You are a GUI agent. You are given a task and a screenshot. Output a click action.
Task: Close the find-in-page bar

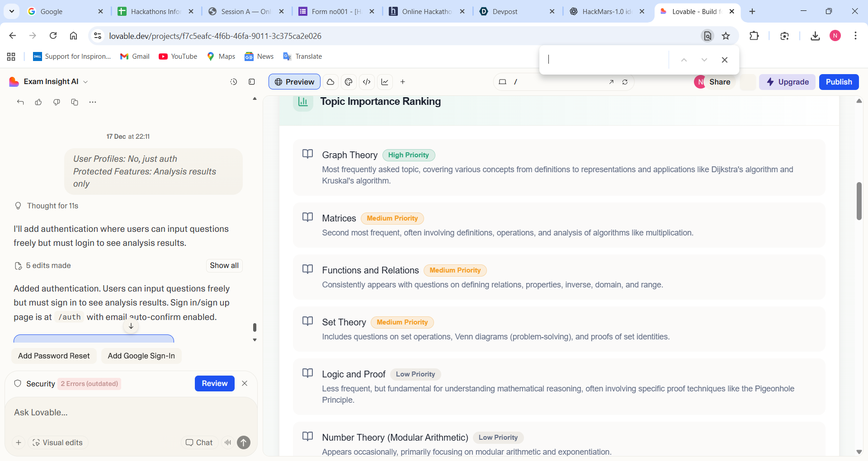[725, 60]
